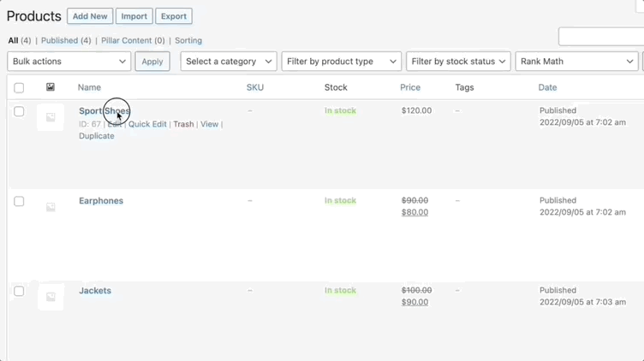This screenshot has width=644, height=361.
Task: Click In stock status for Sport Shoes
Action: [340, 110]
